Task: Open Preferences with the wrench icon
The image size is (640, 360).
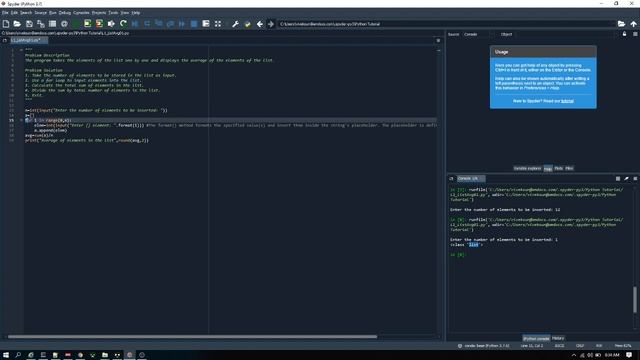Action: tap(236, 24)
